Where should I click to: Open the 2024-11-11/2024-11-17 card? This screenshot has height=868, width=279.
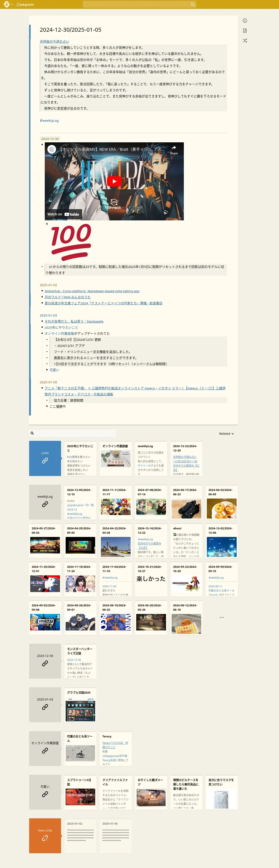pyautogui.click(x=116, y=502)
